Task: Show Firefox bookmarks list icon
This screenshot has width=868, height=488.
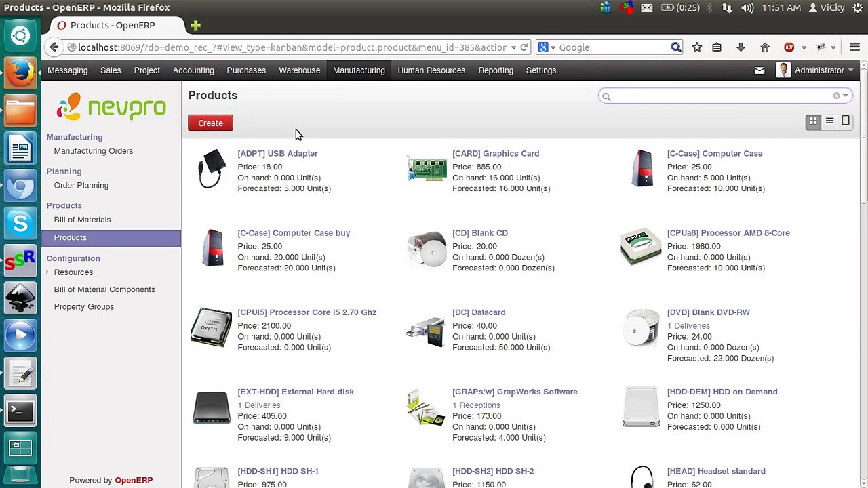Action: [717, 47]
